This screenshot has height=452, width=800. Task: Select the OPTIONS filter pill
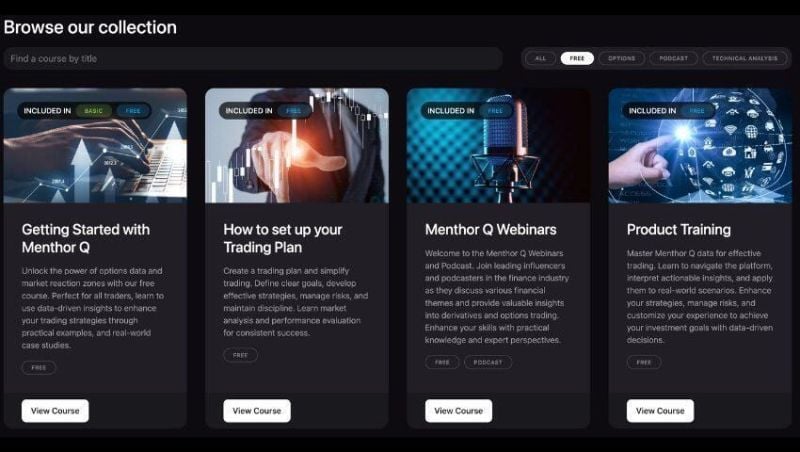point(621,58)
